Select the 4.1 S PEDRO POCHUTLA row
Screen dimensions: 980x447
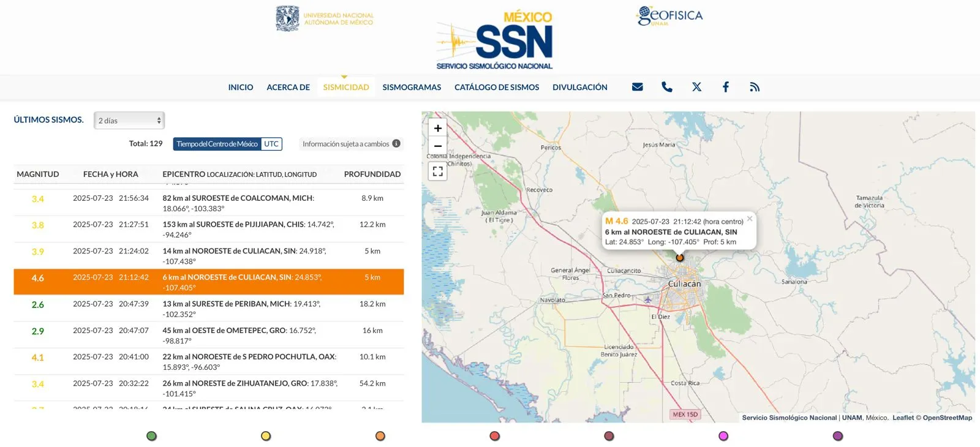[x=209, y=361]
